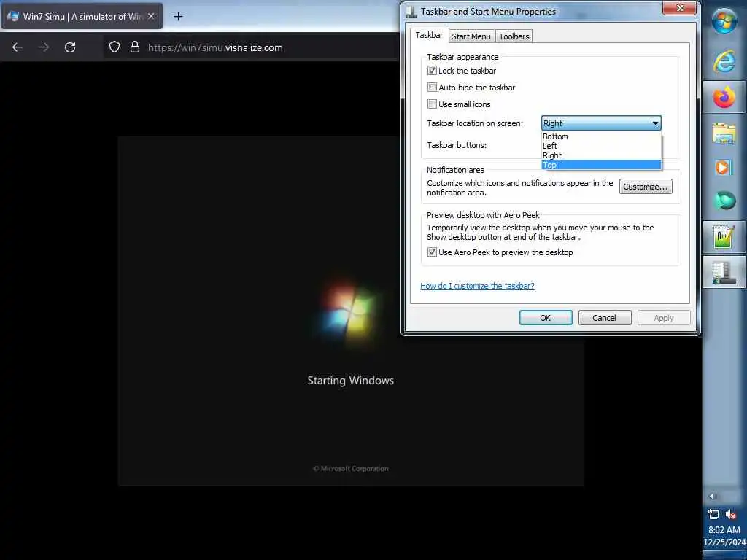The width and height of the screenshot is (747, 560).
Task: Enable Use small icons
Action: (432, 104)
